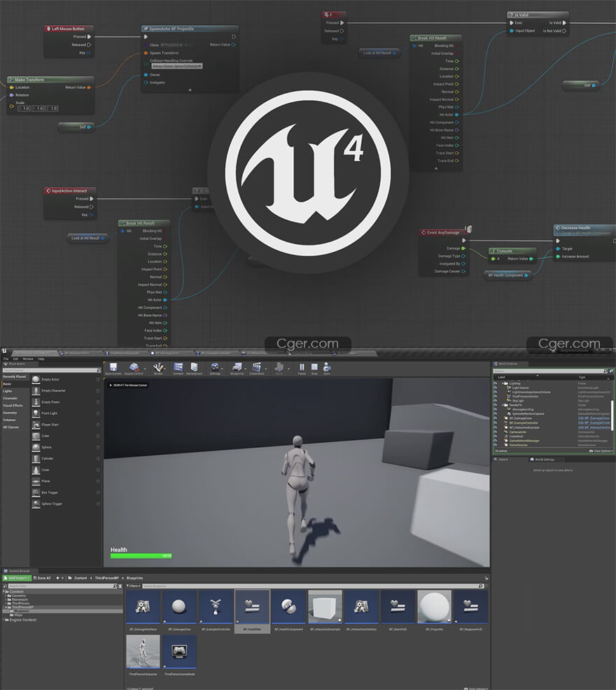
Task: Pause the running simulation
Action: pyautogui.click(x=302, y=367)
